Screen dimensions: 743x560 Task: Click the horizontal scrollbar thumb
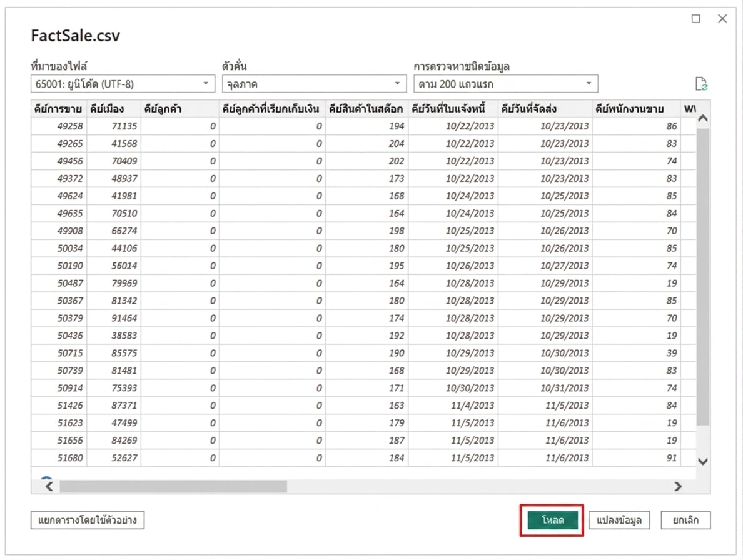tap(173, 486)
